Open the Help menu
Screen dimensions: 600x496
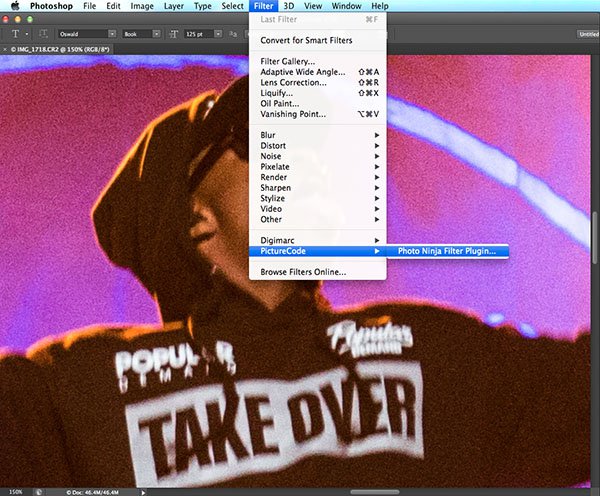pyautogui.click(x=380, y=6)
